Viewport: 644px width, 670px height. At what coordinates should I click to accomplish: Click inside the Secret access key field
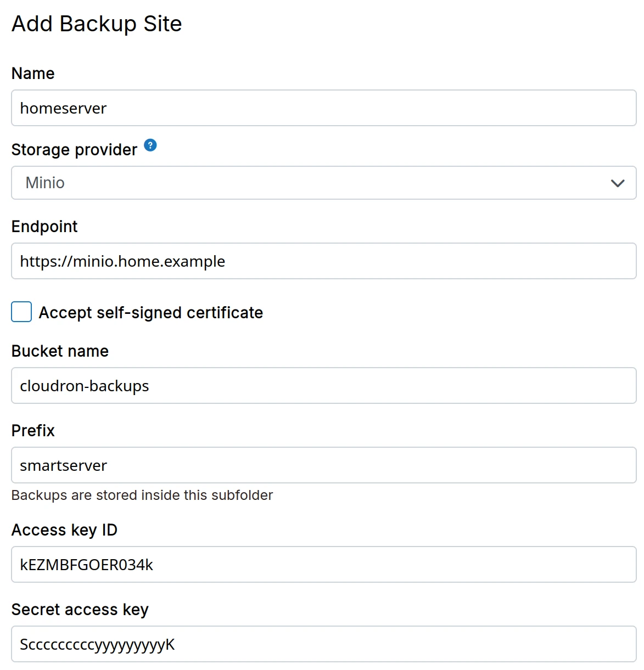[x=323, y=644]
